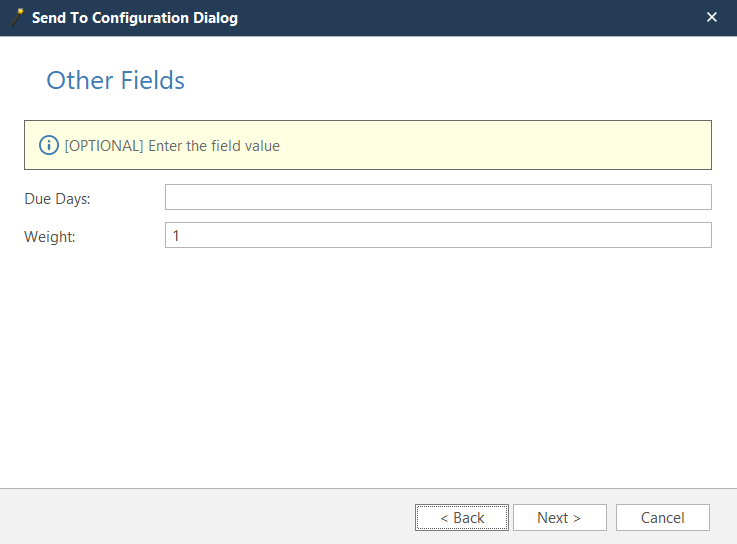Viewport: 737px width, 544px height.
Task: Click the 'Other Fields' page heading
Action: click(115, 81)
